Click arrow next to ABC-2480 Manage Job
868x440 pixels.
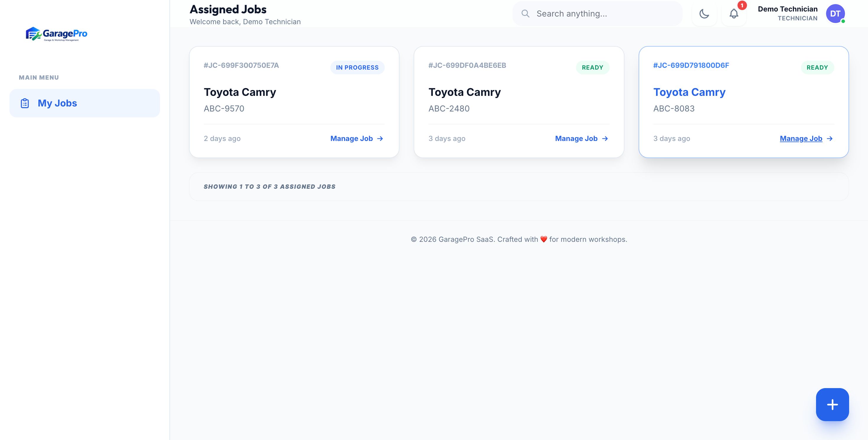(605, 139)
